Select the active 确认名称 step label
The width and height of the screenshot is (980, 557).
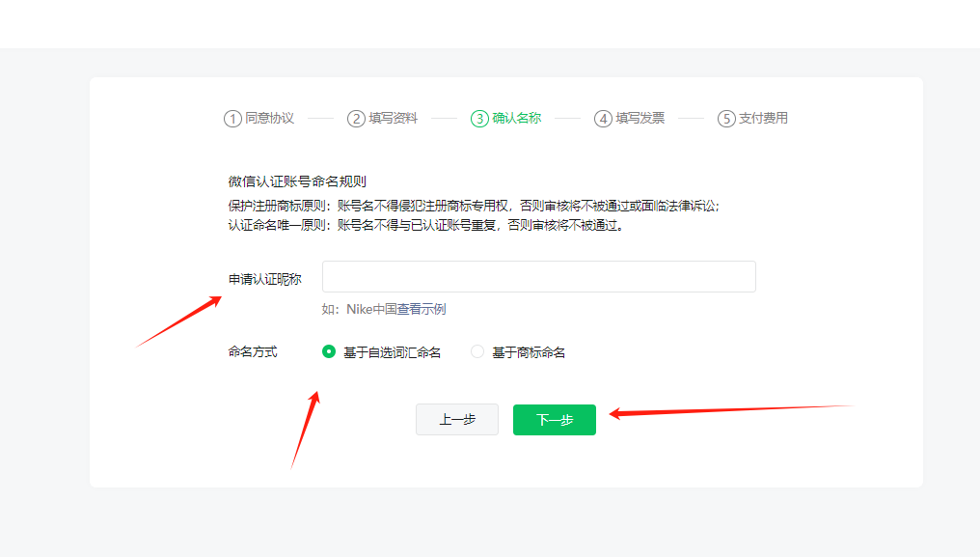516,118
